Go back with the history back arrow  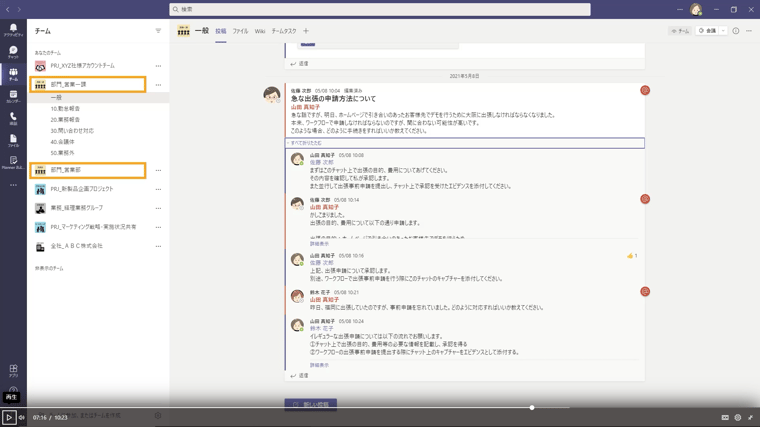(x=8, y=9)
